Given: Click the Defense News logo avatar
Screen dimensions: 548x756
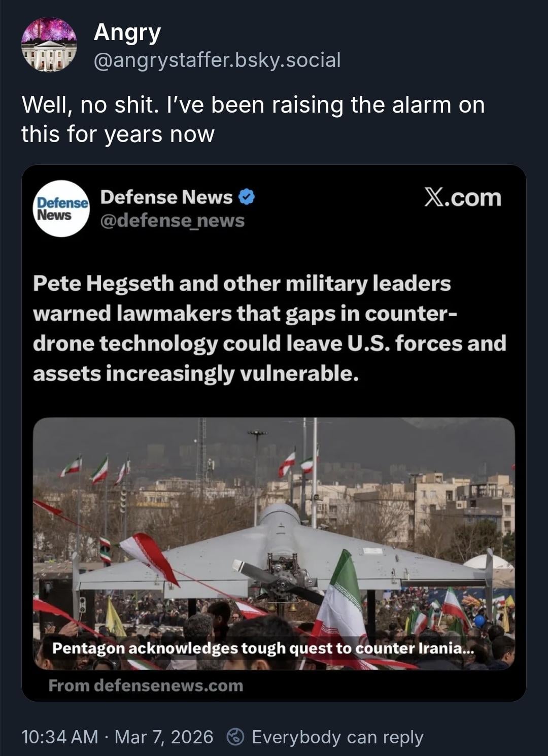Looking at the screenshot, I should tap(61, 209).
